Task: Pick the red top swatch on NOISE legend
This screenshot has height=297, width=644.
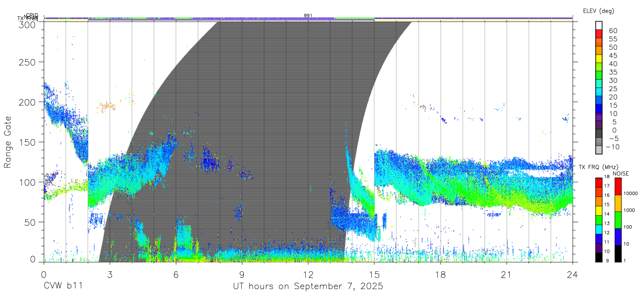Action: [619, 186]
